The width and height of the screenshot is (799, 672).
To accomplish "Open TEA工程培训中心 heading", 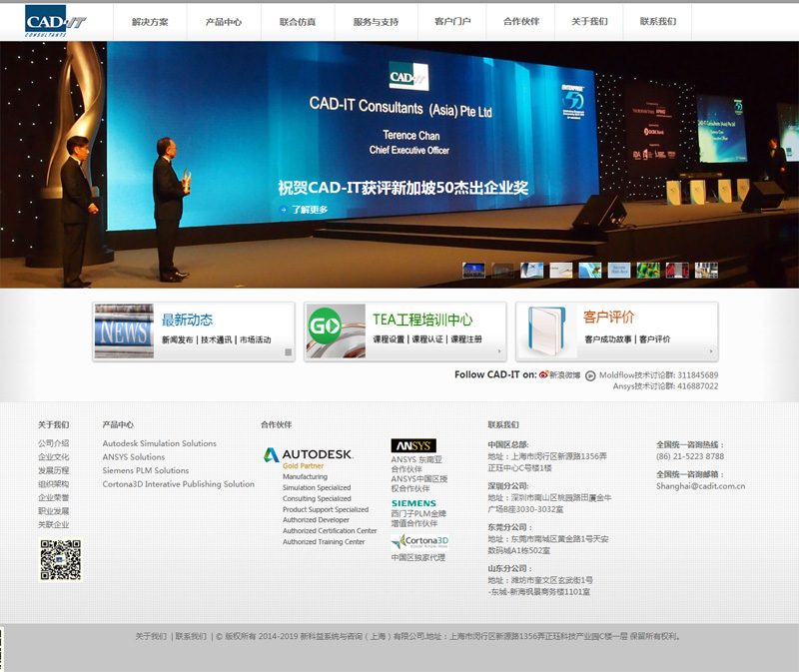I will click(x=422, y=320).
